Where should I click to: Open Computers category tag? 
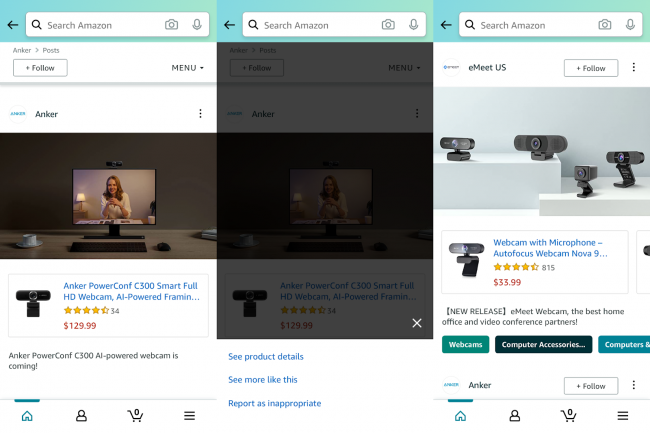click(624, 344)
